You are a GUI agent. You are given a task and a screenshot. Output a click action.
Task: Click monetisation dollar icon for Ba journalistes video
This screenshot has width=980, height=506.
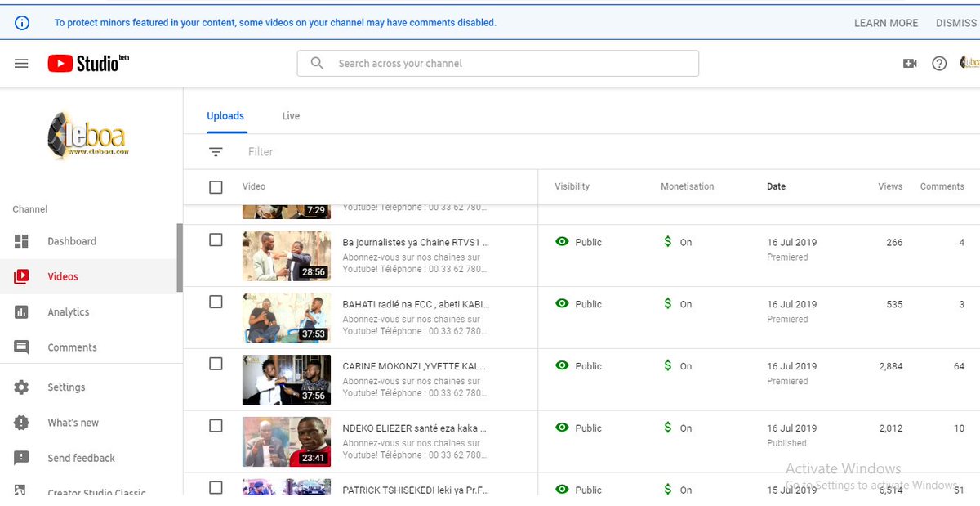(x=667, y=242)
